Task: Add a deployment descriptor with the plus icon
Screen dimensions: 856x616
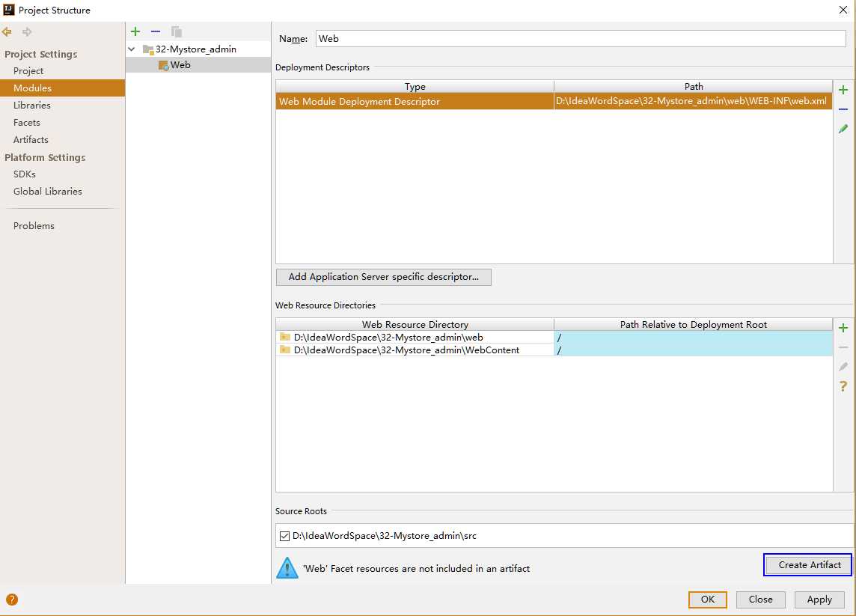Action: click(x=843, y=90)
